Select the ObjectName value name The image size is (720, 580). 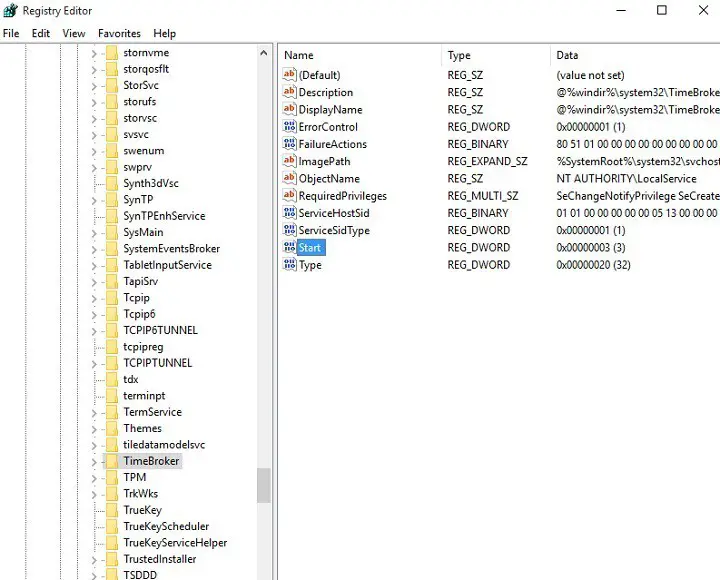pyautogui.click(x=329, y=179)
